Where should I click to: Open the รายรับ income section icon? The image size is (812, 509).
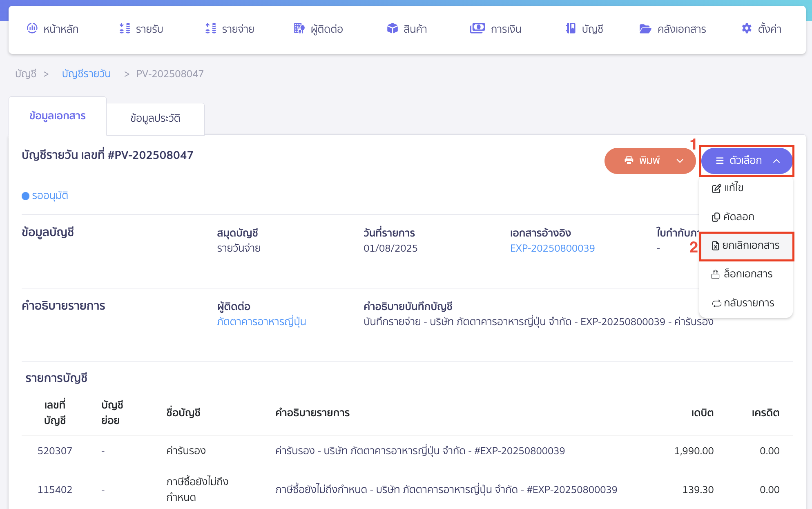[x=124, y=29]
